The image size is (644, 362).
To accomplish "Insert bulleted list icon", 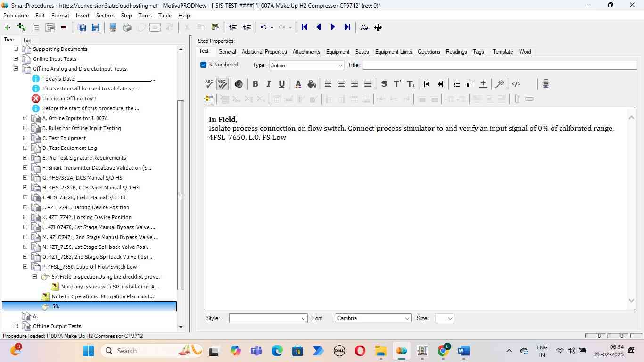I will (456, 84).
